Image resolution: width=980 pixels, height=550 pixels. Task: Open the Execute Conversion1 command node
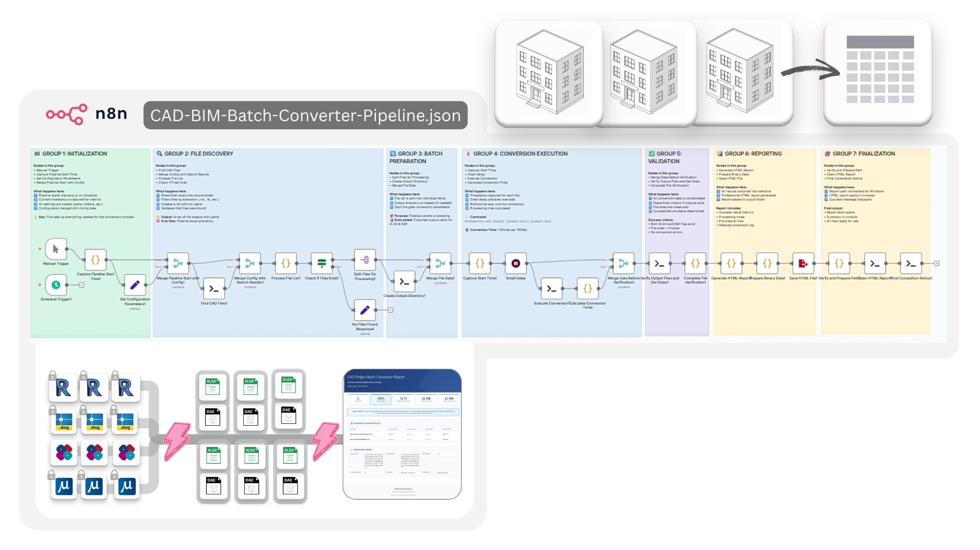click(552, 289)
